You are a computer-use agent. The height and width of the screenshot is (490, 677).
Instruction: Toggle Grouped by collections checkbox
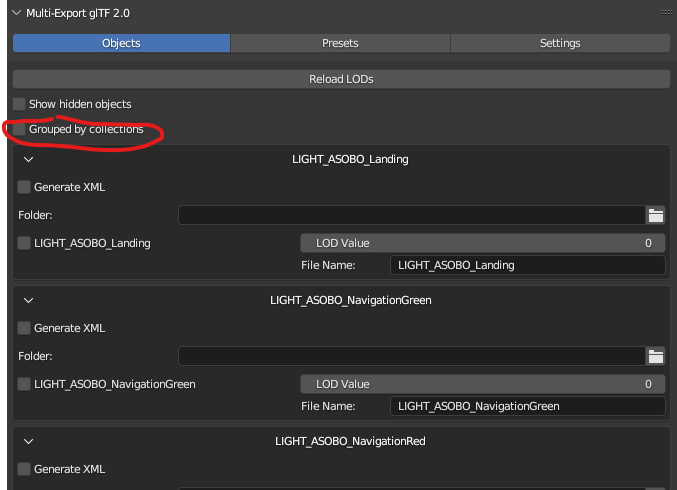pos(20,130)
